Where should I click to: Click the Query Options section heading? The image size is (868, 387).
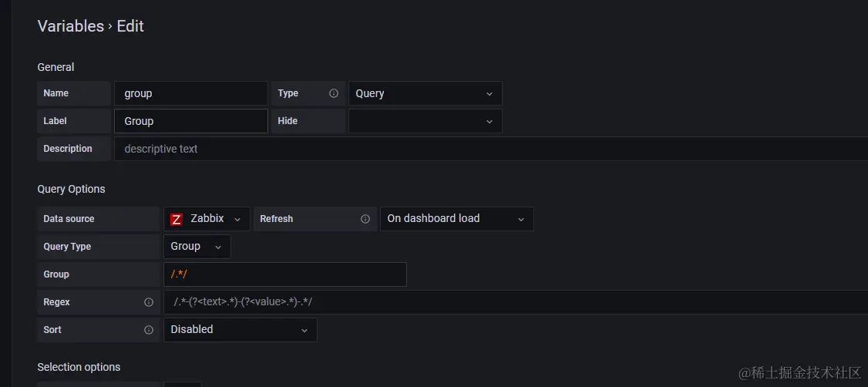71,189
